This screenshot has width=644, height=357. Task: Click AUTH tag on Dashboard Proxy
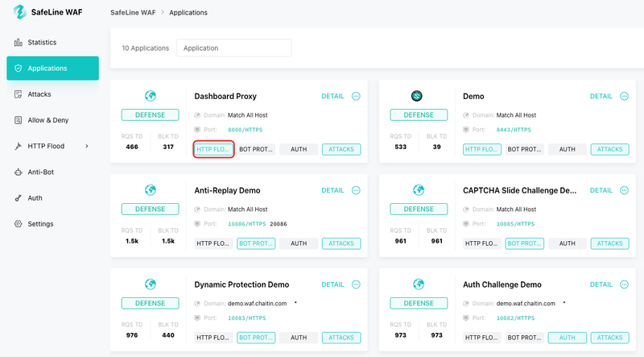299,149
